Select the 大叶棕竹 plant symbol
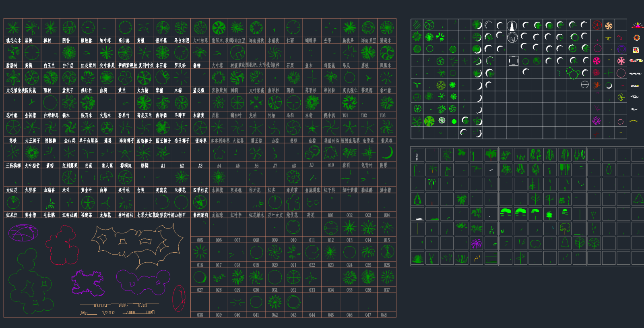This screenshot has height=328, width=644. [31, 153]
